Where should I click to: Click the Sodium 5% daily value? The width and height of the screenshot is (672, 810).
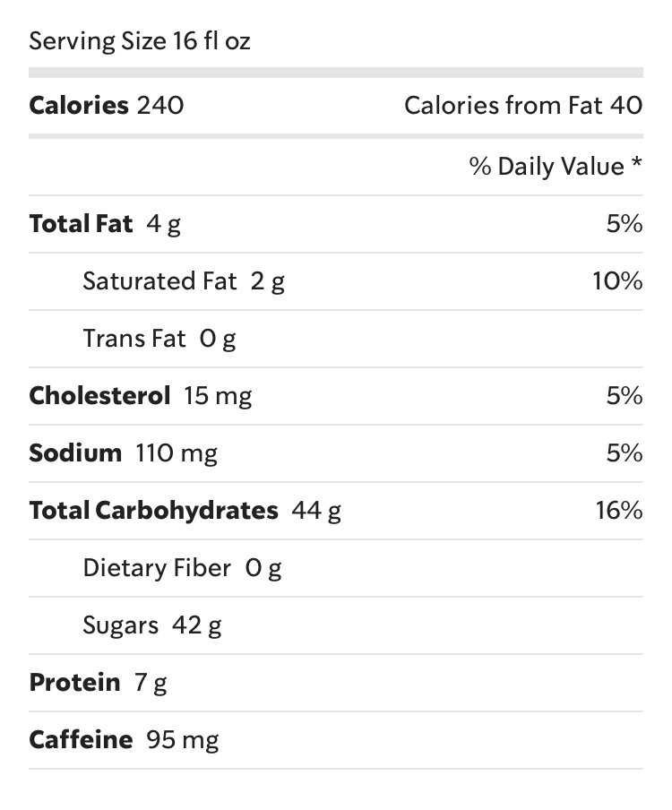click(625, 453)
